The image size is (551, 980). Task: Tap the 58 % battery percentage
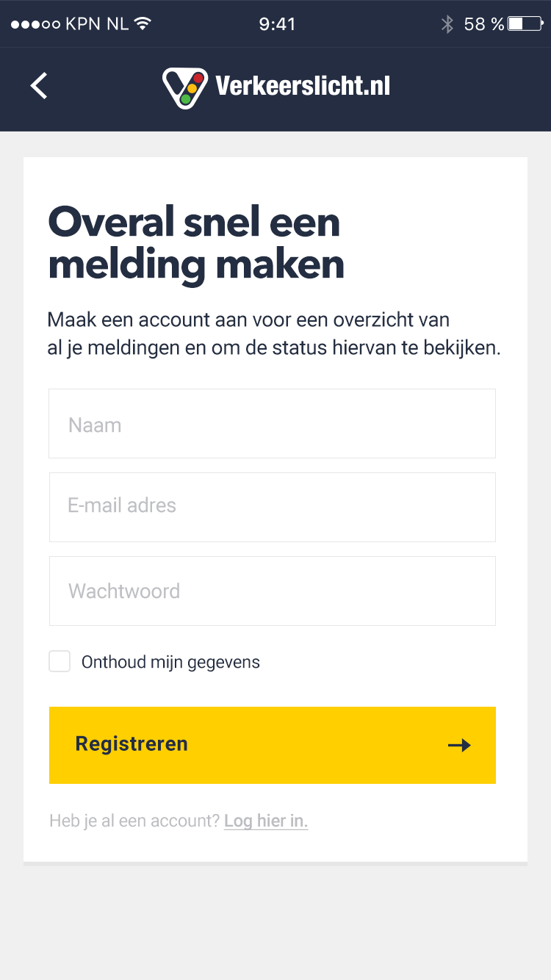click(x=484, y=24)
